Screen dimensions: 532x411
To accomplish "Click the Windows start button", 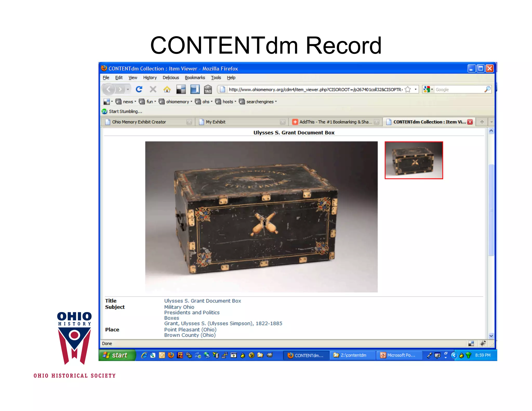I will [x=117, y=355].
